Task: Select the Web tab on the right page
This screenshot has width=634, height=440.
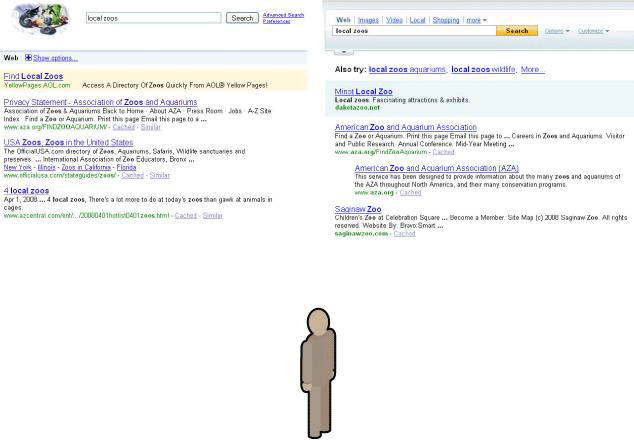Action: click(343, 20)
